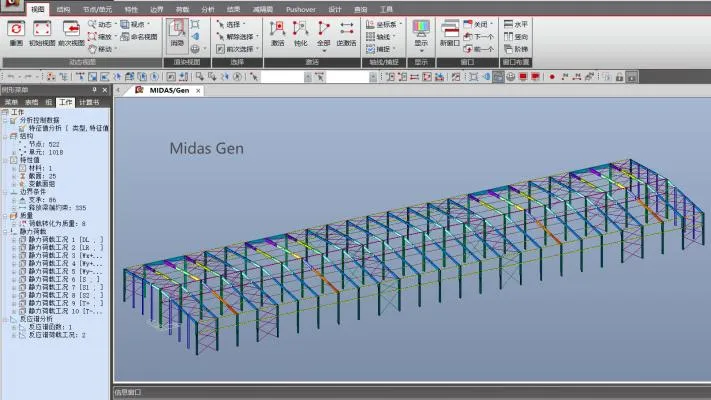Toggle checkbox for 静力荷载工况 2 [LL]
711x400 pixels.
pyautogui.click(x=23, y=248)
